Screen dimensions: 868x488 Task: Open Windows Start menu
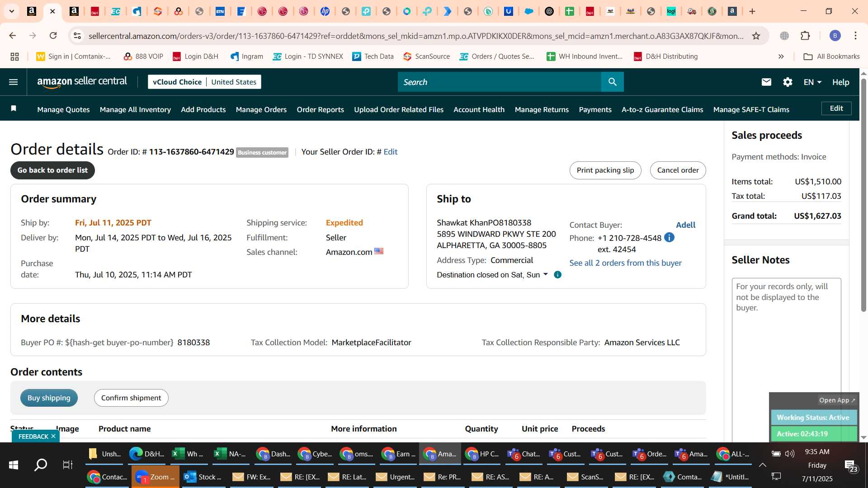(x=14, y=465)
